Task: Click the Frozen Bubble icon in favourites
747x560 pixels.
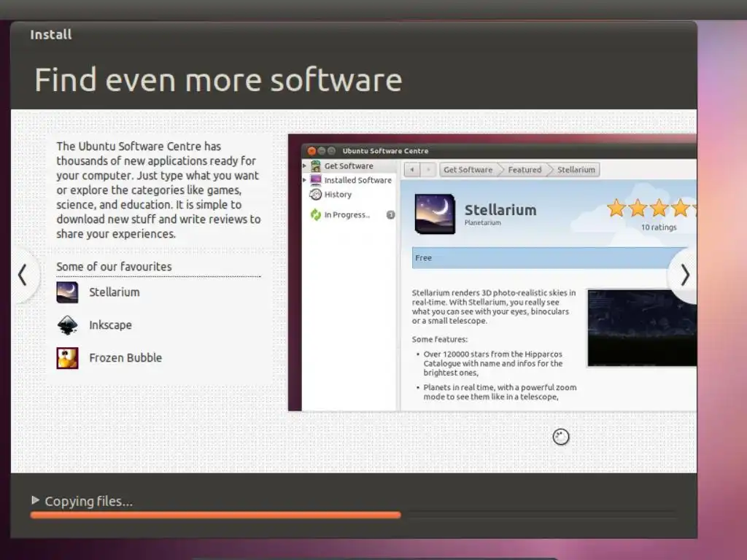Action: point(67,358)
